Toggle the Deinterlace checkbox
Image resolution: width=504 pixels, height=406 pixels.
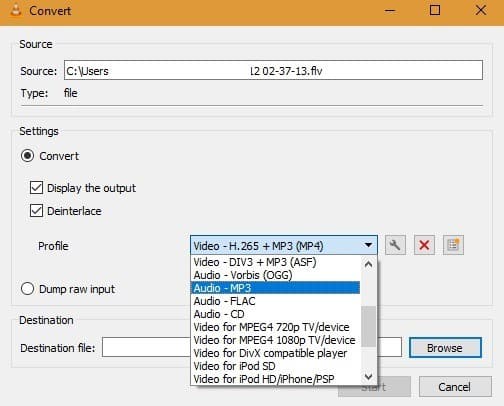coord(36,211)
